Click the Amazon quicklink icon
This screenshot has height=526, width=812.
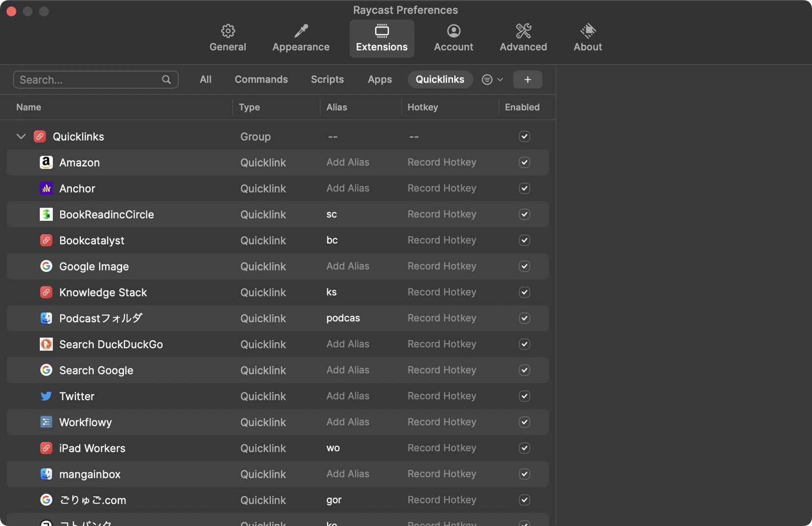pyautogui.click(x=46, y=163)
